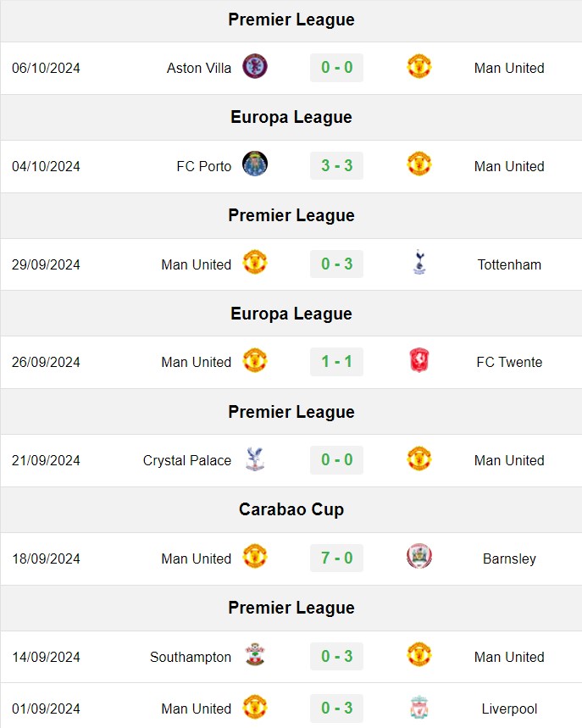Open the 0 - 0 Aston Villa score
The width and height of the screenshot is (582, 728).
point(336,68)
